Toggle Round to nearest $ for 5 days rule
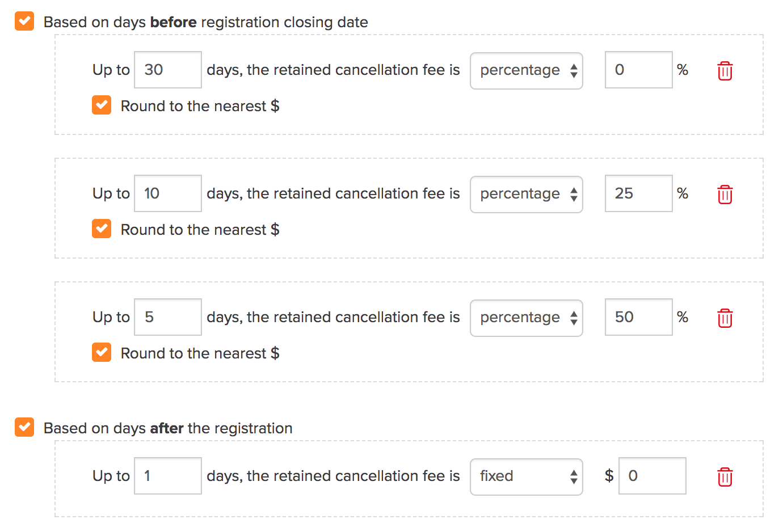This screenshot has width=783, height=532. coord(102,352)
